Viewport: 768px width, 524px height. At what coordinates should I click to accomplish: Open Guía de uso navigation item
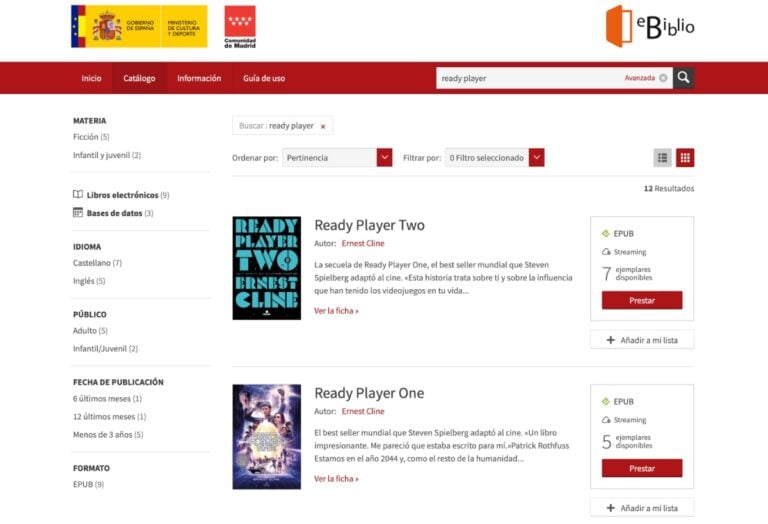click(x=264, y=78)
